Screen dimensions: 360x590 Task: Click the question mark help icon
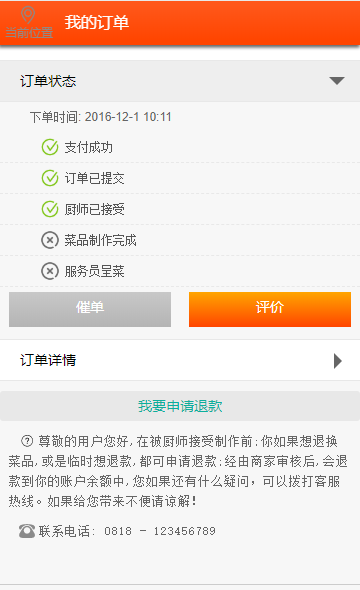point(27,441)
